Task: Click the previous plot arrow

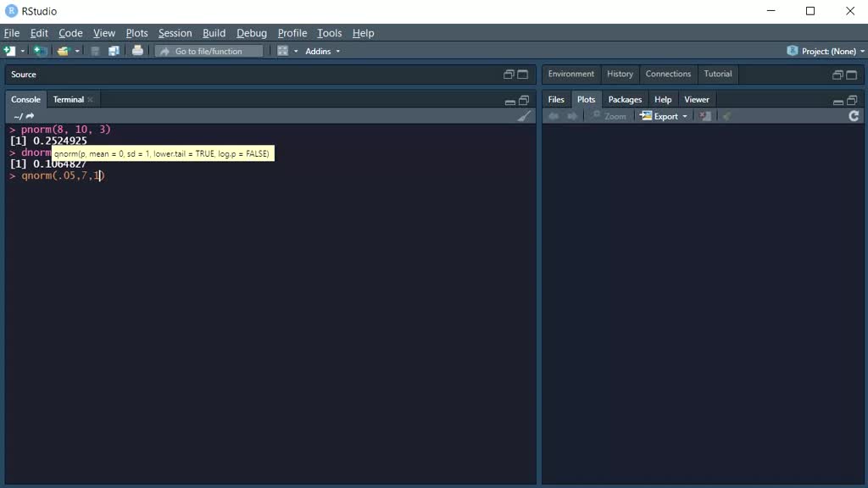Action: tap(554, 116)
